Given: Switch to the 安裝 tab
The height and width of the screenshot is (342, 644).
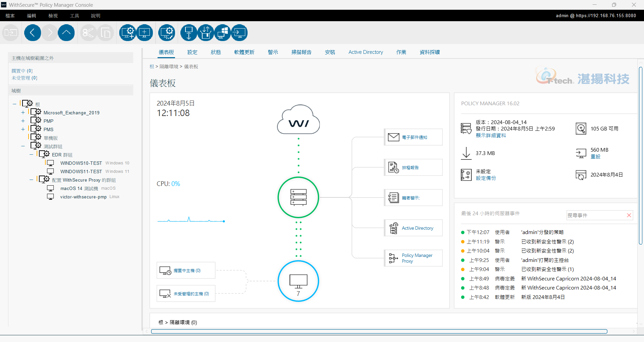Looking at the screenshot, I should click(330, 52).
